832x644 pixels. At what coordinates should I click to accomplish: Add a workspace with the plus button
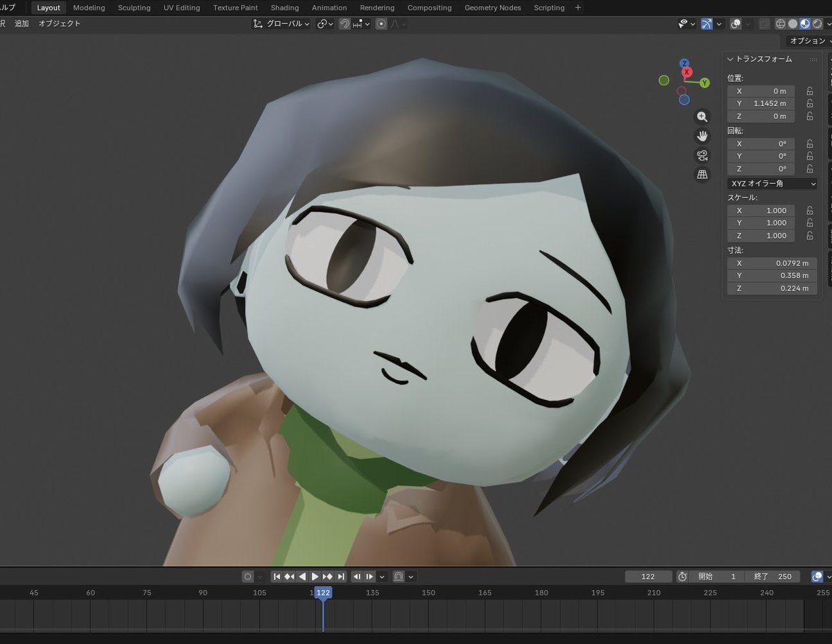578,8
